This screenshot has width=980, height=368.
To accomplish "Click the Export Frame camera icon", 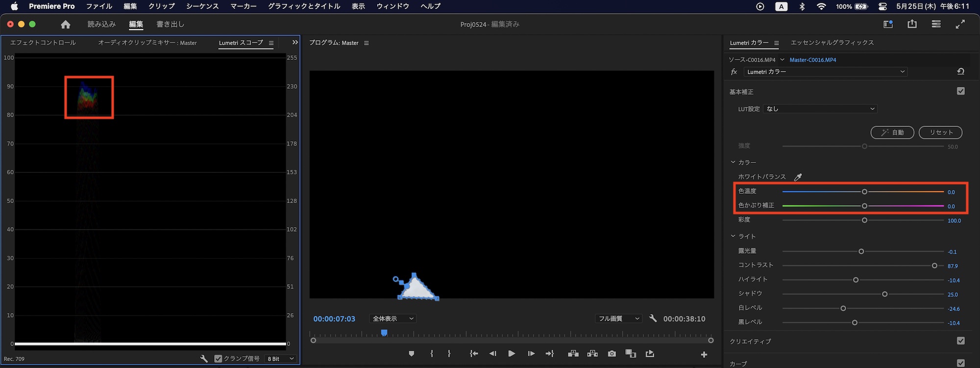I will [x=612, y=354].
